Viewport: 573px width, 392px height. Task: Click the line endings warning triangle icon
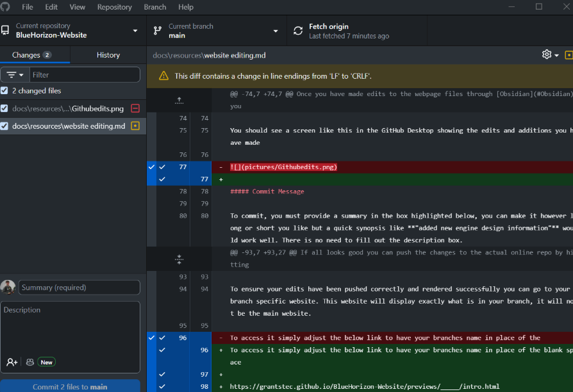point(163,76)
